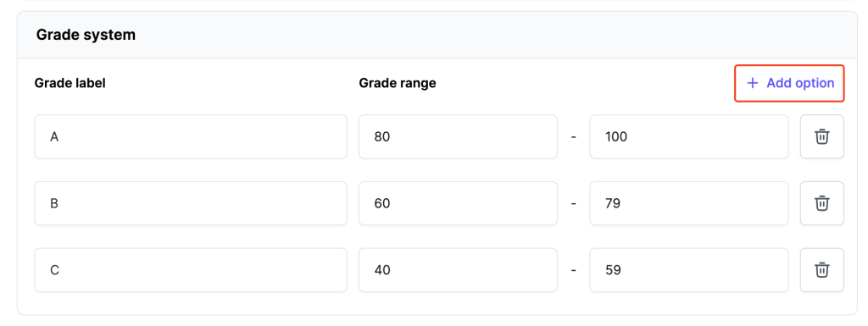Focus the grade label field containing B
Screen dimensions: 868x326
pyautogui.click(x=191, y=203)
